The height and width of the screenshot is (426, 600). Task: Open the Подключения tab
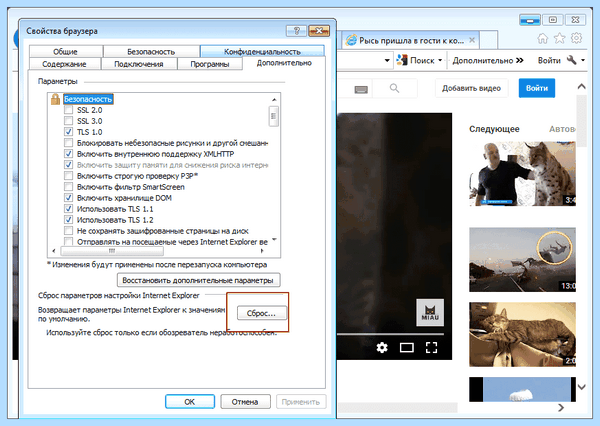click(139, 64)
